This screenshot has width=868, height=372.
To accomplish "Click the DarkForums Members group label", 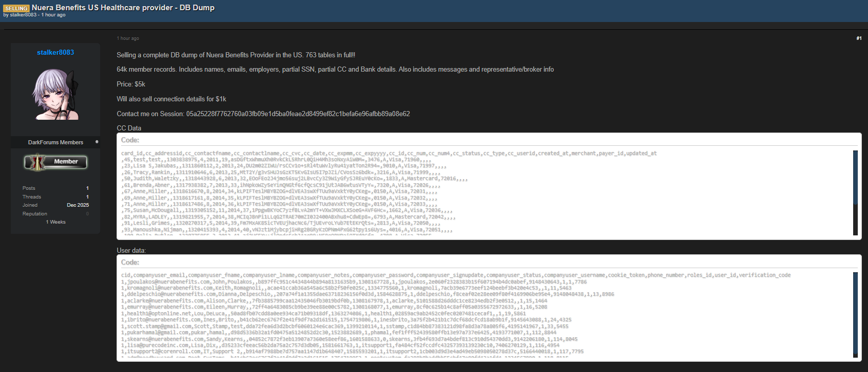I will [55, 142].
